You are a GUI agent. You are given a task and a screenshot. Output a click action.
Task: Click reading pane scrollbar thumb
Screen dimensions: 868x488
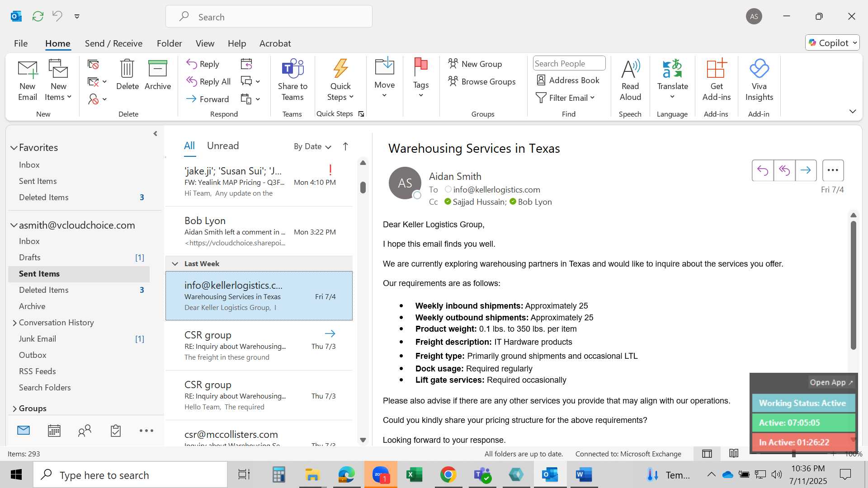click(854, 285)
